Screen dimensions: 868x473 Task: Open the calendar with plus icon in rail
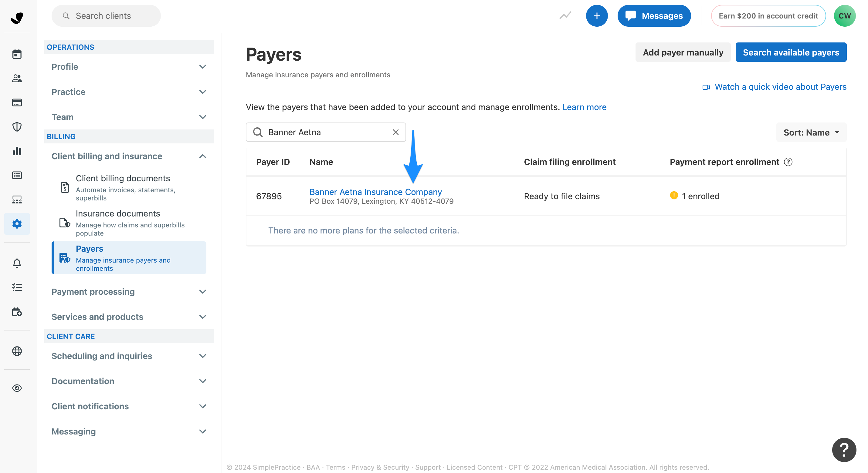pos(17,312)
